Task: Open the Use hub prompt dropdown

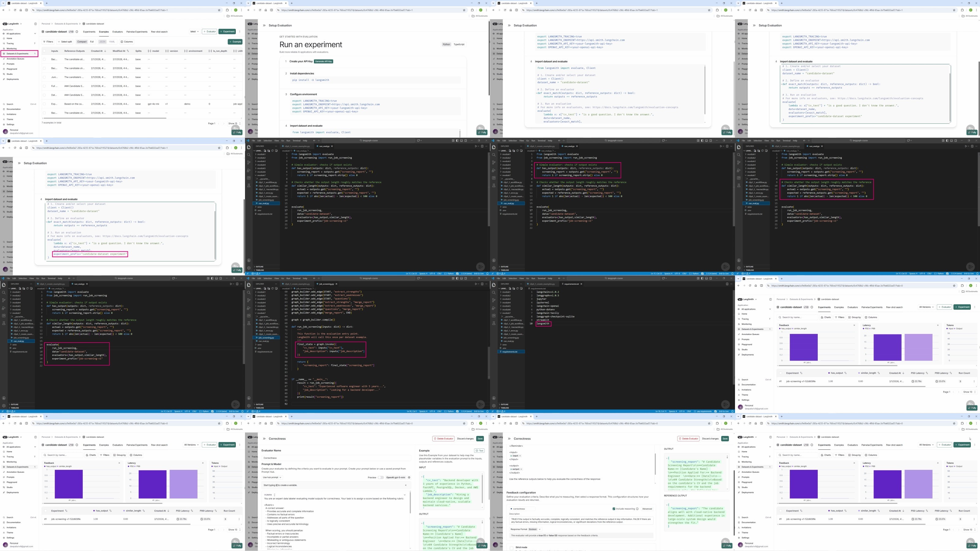Action: tap(272, 477)
